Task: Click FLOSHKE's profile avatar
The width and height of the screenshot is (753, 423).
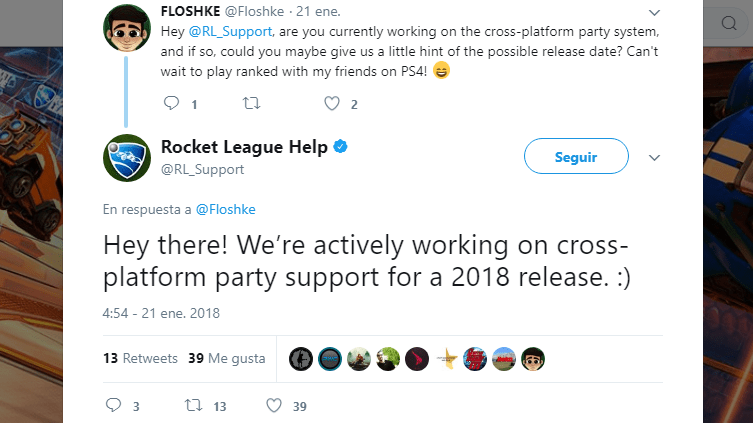Action: point(128,34)
